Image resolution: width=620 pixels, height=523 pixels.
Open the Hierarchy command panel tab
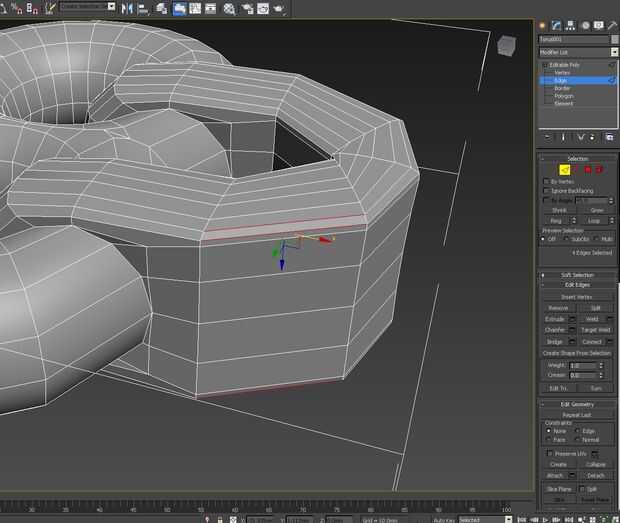(x=569, y=24)
